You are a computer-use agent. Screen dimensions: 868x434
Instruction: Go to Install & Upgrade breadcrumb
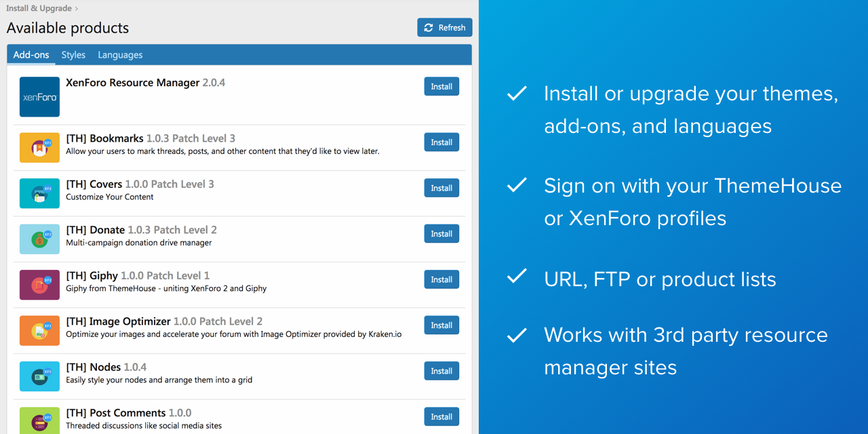(39, 9)
